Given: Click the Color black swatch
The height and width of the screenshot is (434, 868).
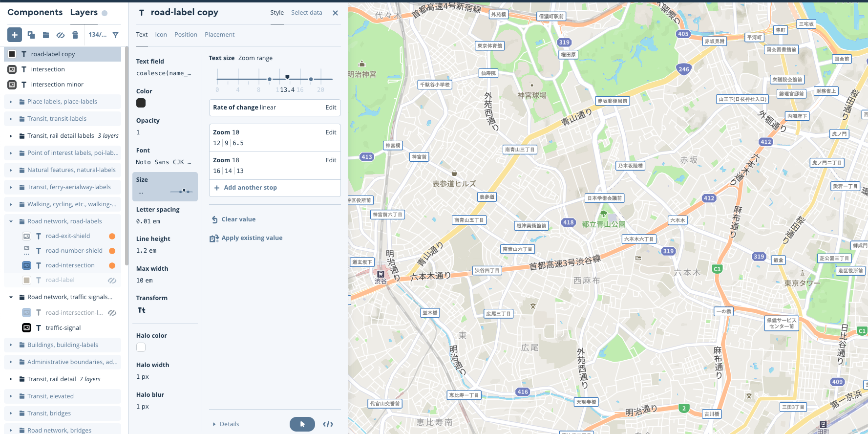Looking at the screenshot, I should pos(141,103).
